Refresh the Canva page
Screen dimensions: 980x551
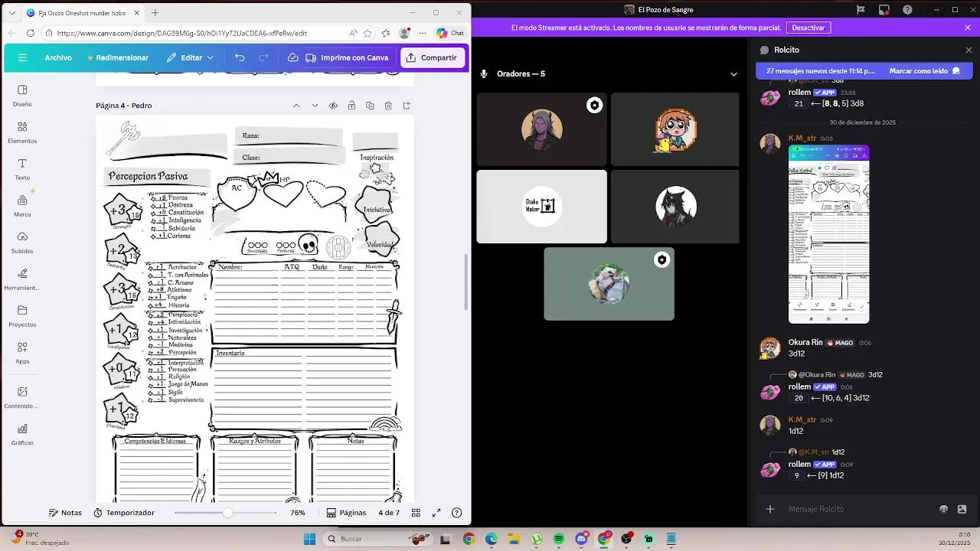30,33
